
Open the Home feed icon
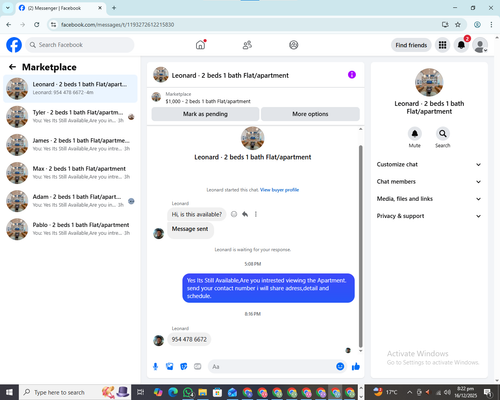click(200, 45)
